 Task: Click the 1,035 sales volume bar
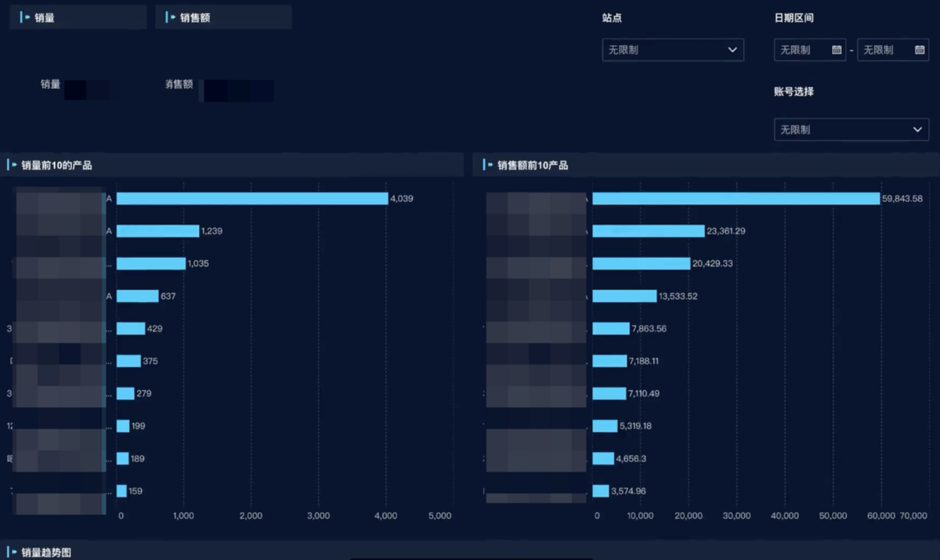[x=151, y=264]
